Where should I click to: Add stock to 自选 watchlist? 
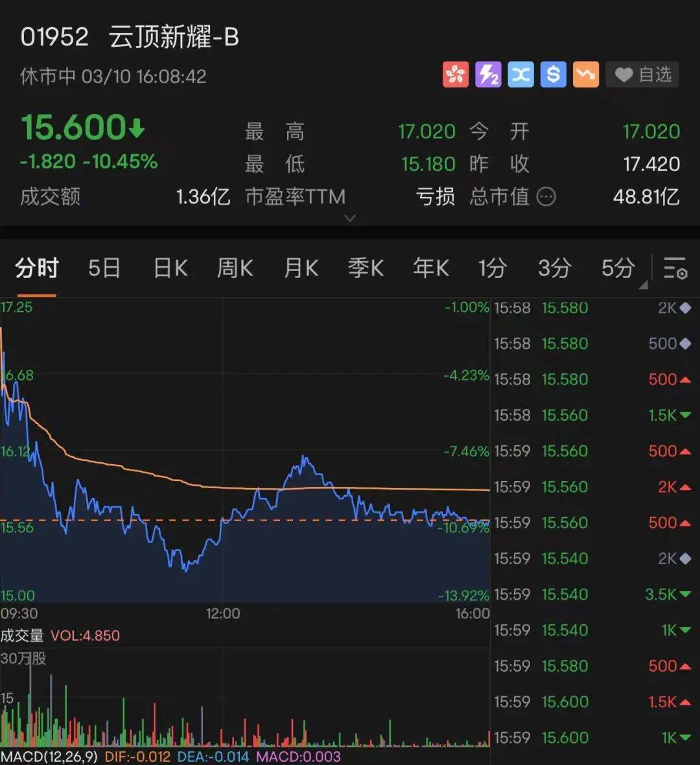click(x=642, y=75)
